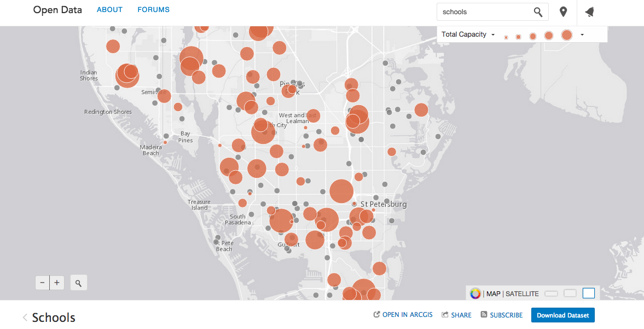The image size is (644, 329).
Task: Select the medium map height layout
Action: pyautogui.click(x=570, y=293)
